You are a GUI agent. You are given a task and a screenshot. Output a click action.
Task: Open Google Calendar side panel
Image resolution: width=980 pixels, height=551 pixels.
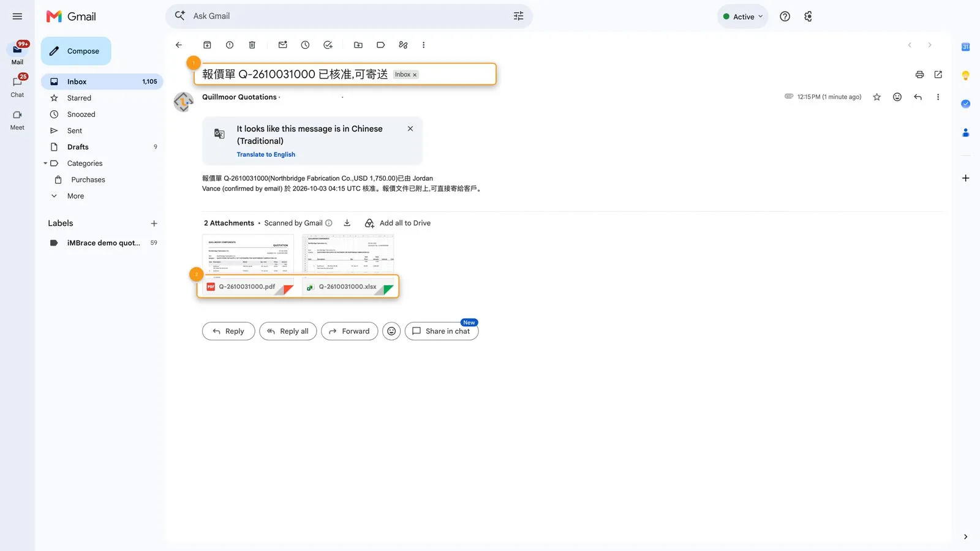coord(965,47)
